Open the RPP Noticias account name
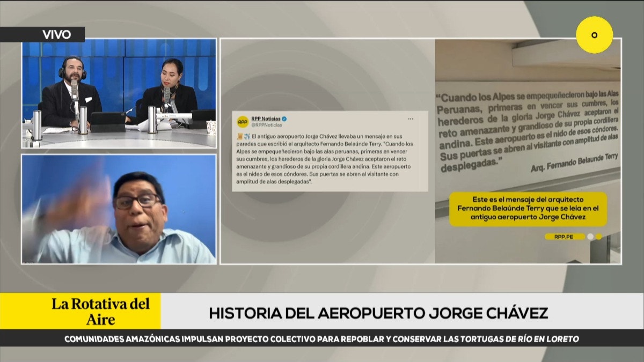 click(266, 119)
